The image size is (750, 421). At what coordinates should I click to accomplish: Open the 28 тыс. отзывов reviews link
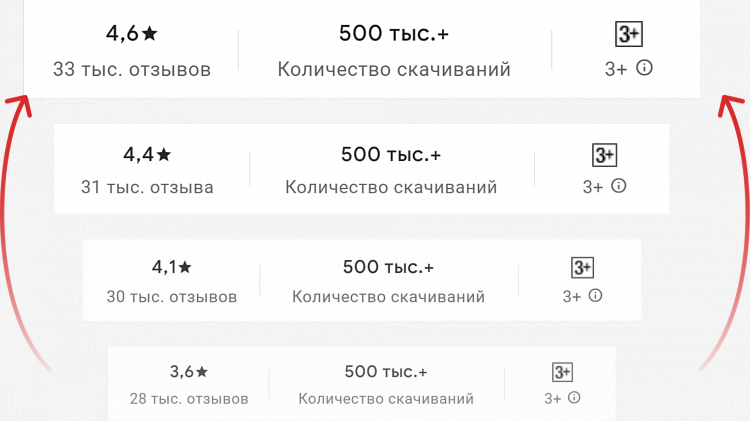(189, 399)
